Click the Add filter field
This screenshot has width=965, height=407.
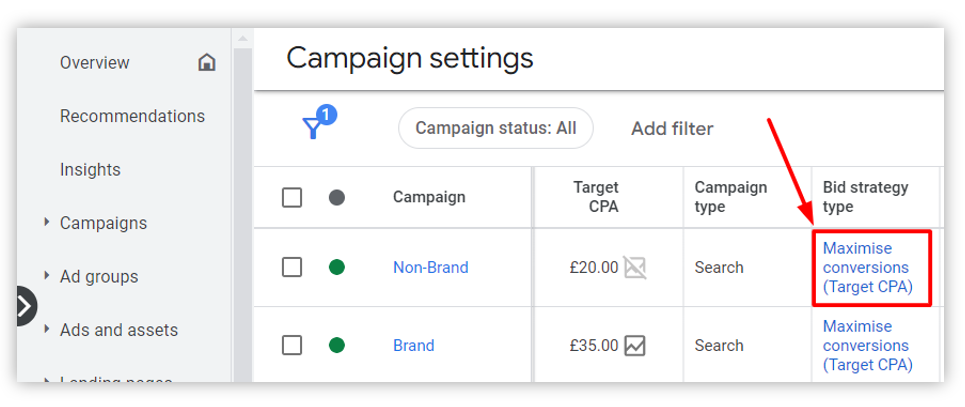[672, 129]
